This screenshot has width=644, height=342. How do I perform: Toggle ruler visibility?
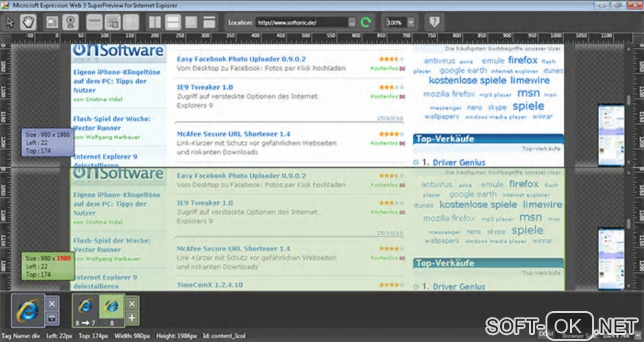point(94,22)
